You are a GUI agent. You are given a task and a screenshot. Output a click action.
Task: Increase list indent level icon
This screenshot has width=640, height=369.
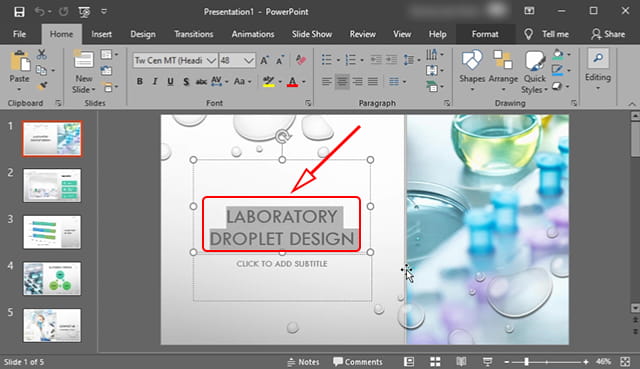[391, 60]
